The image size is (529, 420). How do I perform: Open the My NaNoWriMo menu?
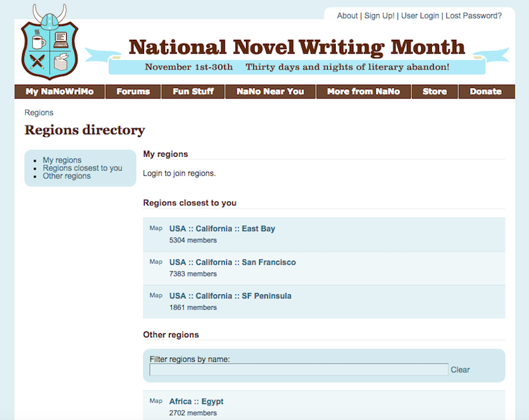pos(60,91)
